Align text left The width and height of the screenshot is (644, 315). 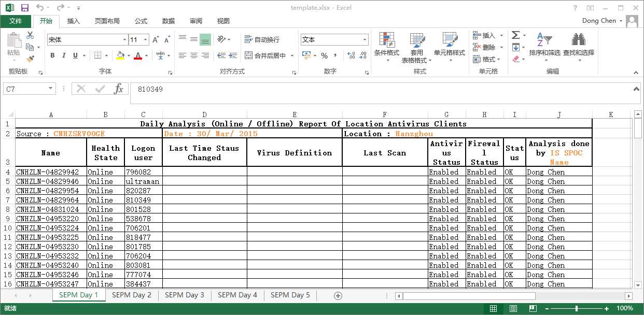183,55
